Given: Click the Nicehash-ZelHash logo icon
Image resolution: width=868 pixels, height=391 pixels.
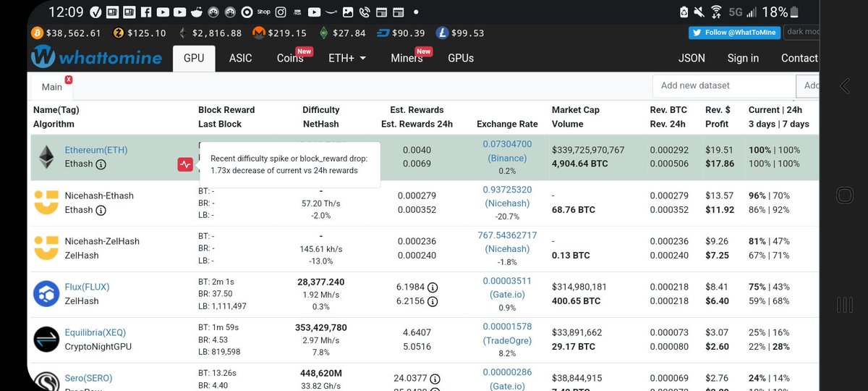Looking at the screenshot, I should (x=46, y=248).
